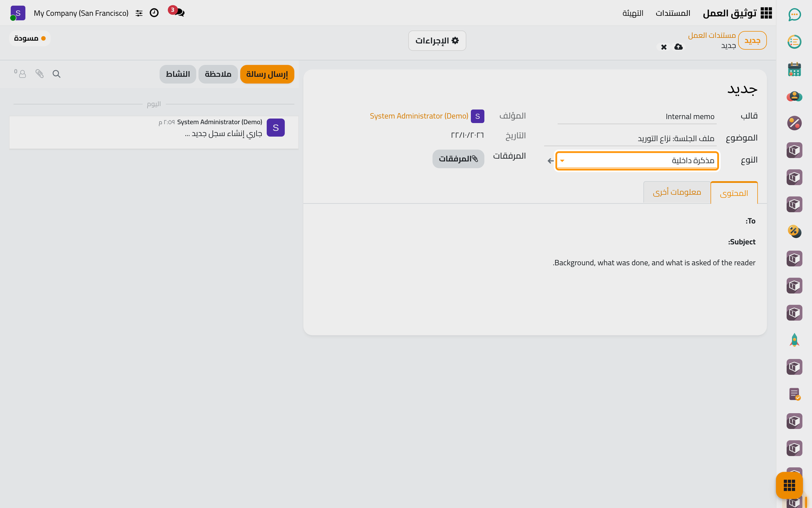812x508 pixels.
Task: Open the activities clock icon
Action: pos(154,13)
